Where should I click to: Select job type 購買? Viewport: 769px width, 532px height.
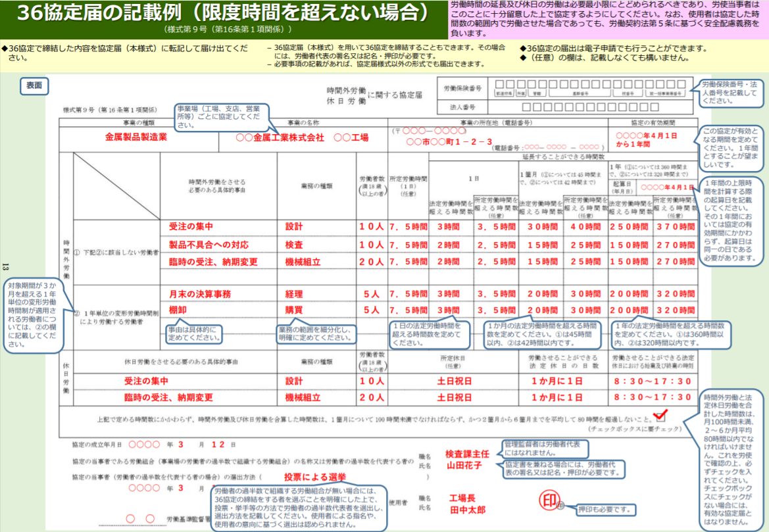point(294,310)
